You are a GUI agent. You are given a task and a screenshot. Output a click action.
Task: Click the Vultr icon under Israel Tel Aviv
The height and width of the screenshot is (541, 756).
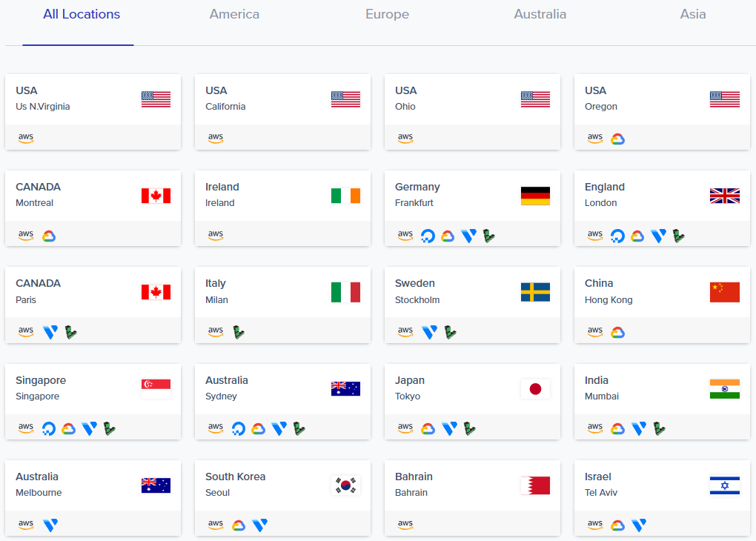click(639, 525)
